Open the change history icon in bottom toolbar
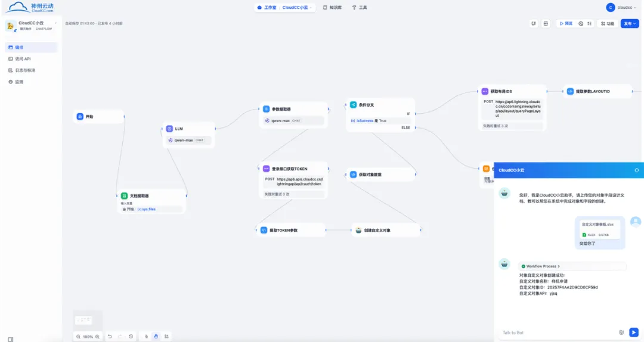 pyautogui.click(x=131, y=337)
